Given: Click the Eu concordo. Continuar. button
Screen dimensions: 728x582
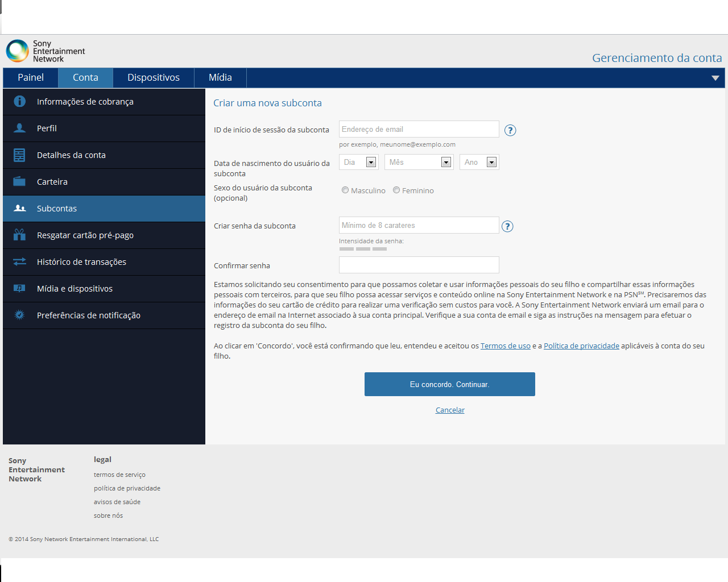Looking at the screenshot, I should point(449,384).
